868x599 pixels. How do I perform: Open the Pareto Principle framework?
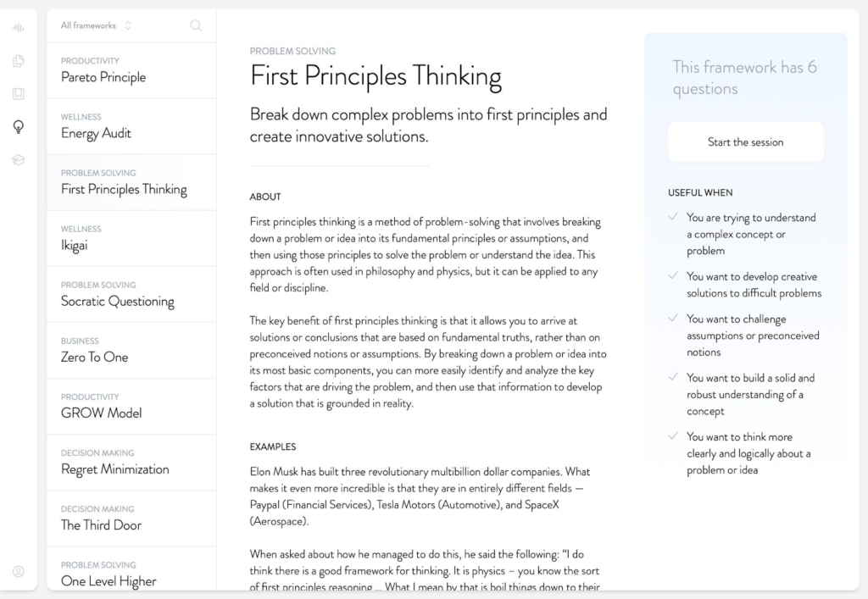pos(131,71)
